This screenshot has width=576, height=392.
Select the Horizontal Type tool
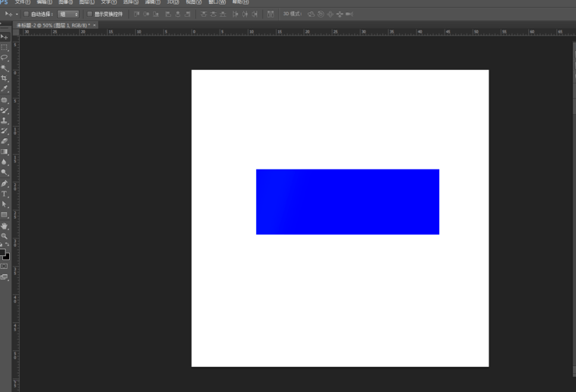(x=5, y=194)
